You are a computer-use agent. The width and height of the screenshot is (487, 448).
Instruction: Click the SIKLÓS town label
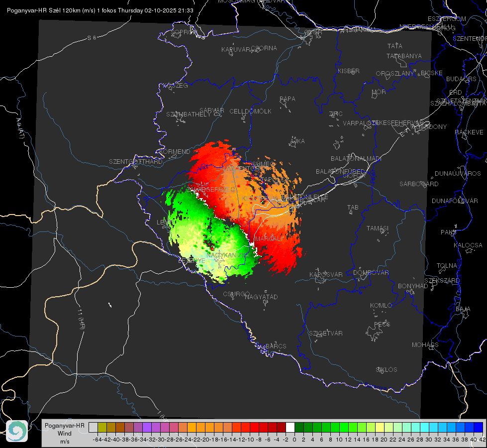click(x=387, y=370)
